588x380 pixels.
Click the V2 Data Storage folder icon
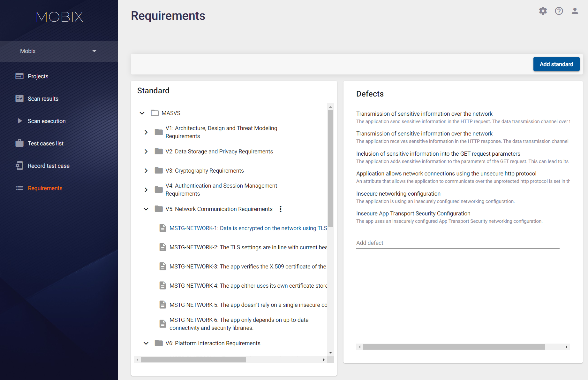click(159, 151)
